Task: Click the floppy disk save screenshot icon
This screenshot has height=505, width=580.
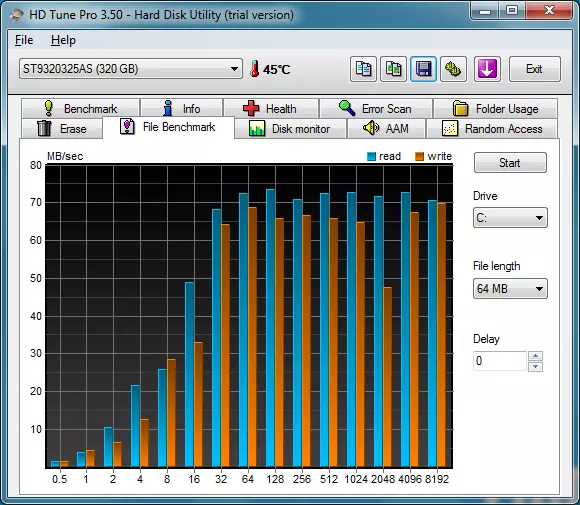Action: point(423,69)
